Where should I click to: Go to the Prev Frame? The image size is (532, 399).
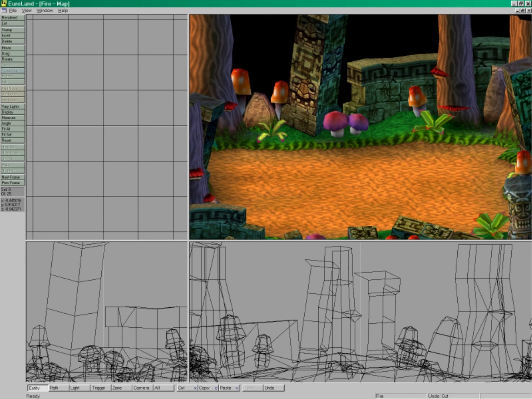tap(13, 183)
